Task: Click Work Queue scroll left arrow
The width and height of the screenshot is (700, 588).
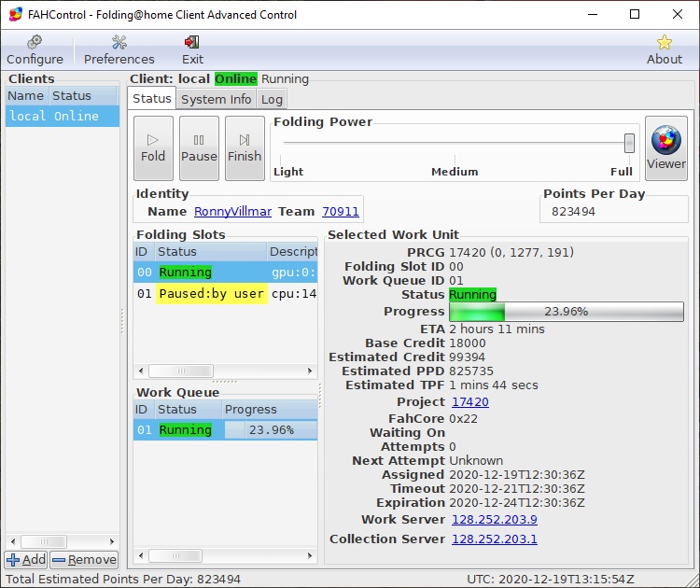Action: pos(141,556)
